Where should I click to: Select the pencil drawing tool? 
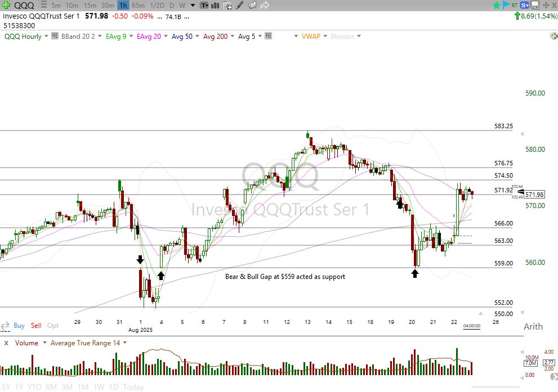click(240, 5)
